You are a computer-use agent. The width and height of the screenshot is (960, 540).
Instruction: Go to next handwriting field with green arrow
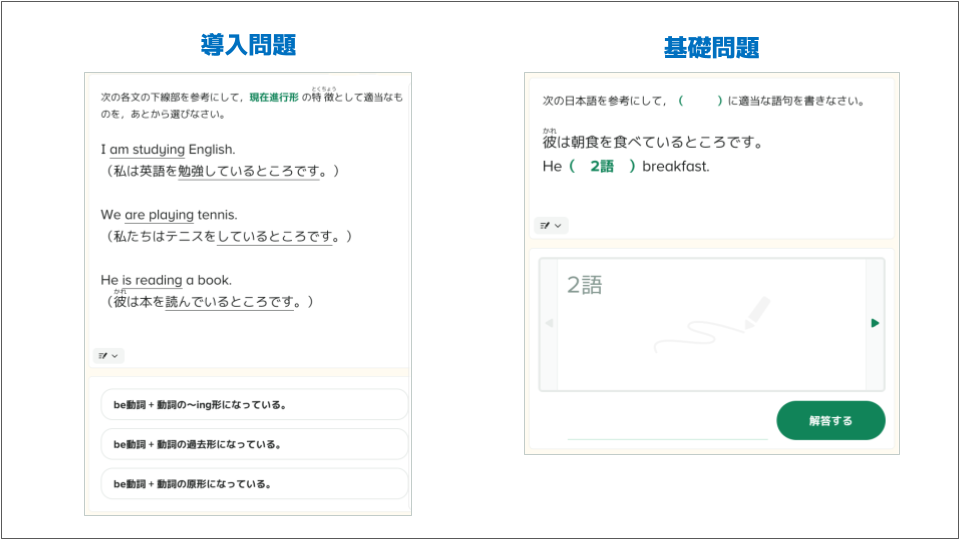[x=875, y=323]
